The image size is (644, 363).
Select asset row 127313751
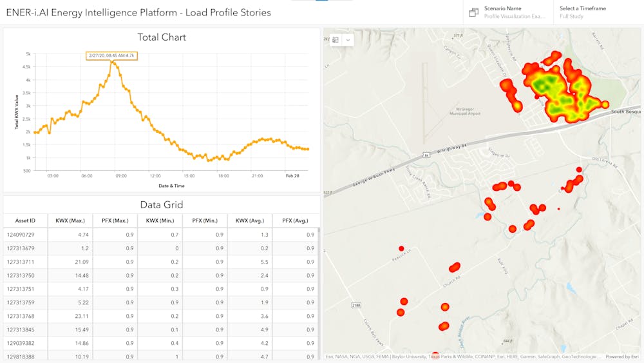pyautogui.click(x=160, y=289)
